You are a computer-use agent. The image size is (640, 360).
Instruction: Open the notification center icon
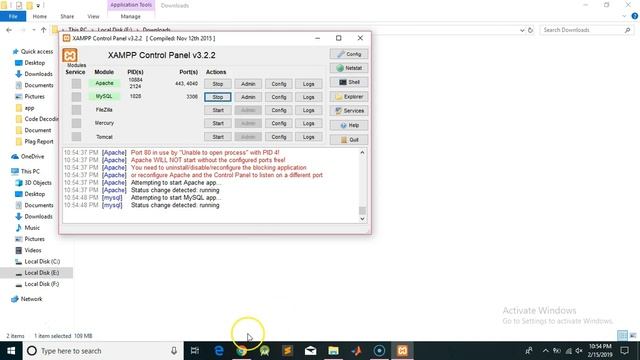coord(624,351)
